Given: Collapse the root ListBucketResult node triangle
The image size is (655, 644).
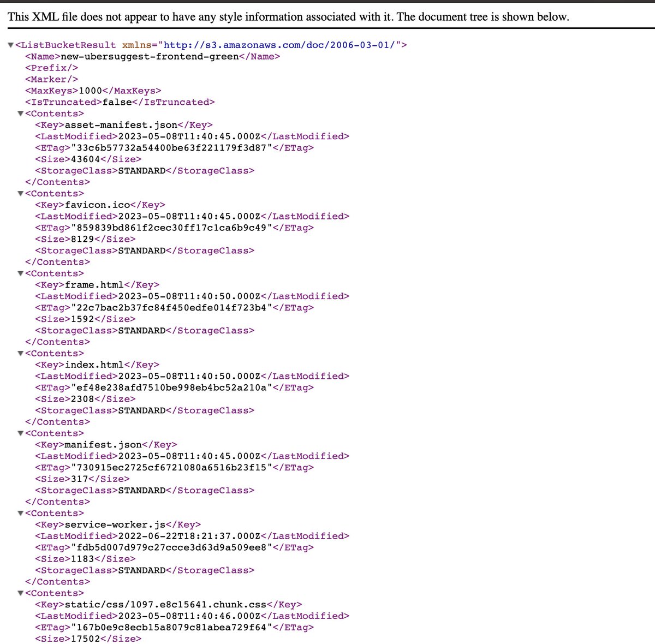Looking at the screenshot, I should tap(11, 45).
